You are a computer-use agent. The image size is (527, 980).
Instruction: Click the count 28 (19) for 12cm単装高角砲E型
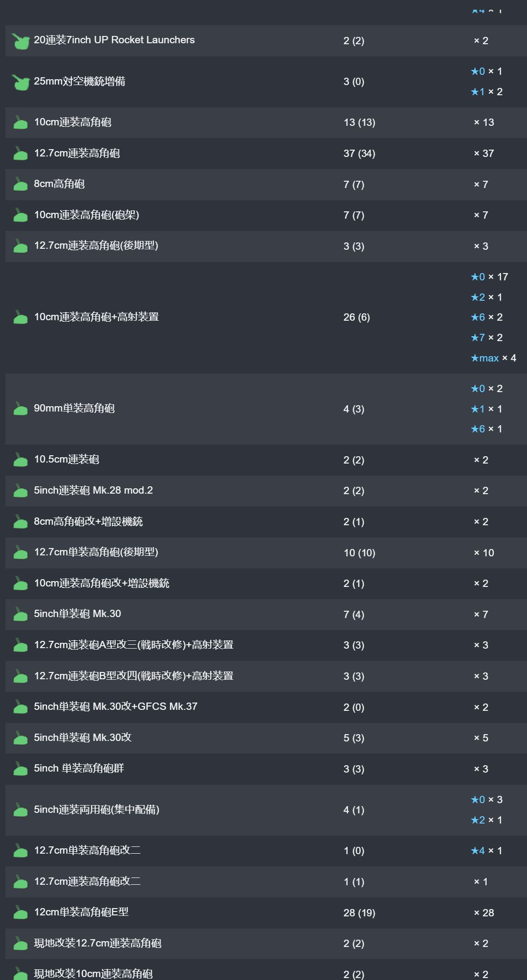pos(359,913)
